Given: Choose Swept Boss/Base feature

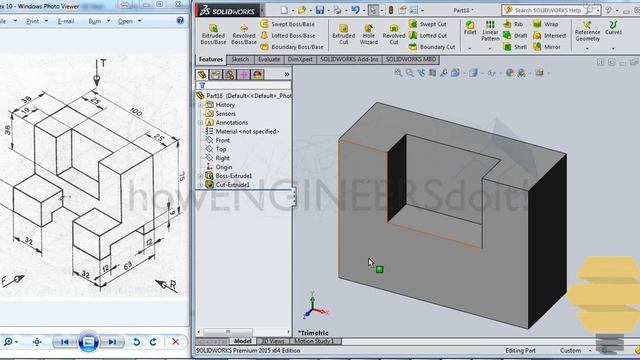Looking at the screenshot, I should [x=288, y=24].
